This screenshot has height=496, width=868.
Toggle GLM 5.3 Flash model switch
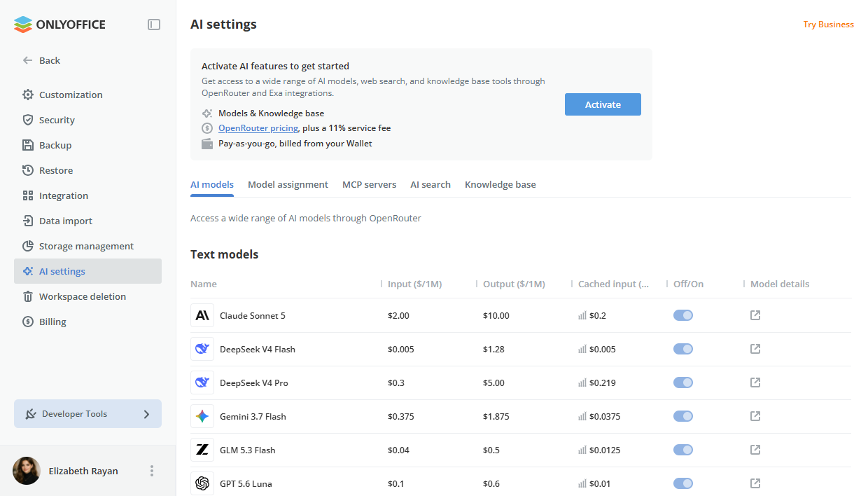click(683, 450)
